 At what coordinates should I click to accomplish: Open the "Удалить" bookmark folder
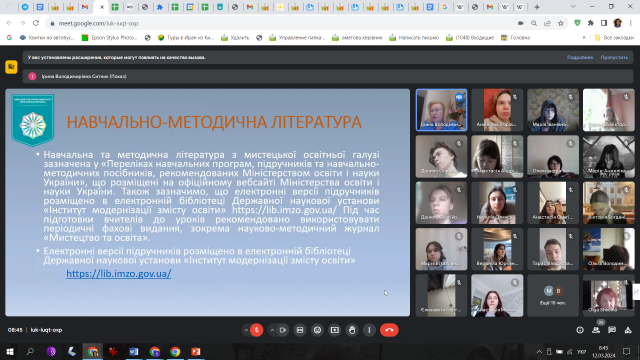click(235, 38)
